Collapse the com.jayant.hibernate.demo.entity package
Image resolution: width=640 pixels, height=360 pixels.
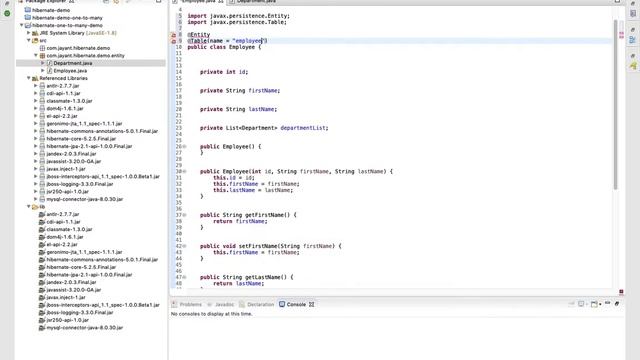[36, 56]
